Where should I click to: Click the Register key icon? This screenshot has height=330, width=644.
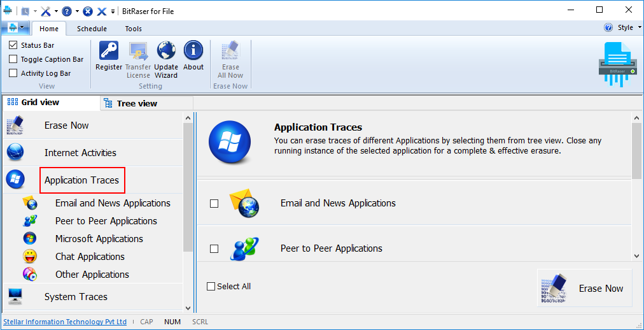click(x=109, y=50)
